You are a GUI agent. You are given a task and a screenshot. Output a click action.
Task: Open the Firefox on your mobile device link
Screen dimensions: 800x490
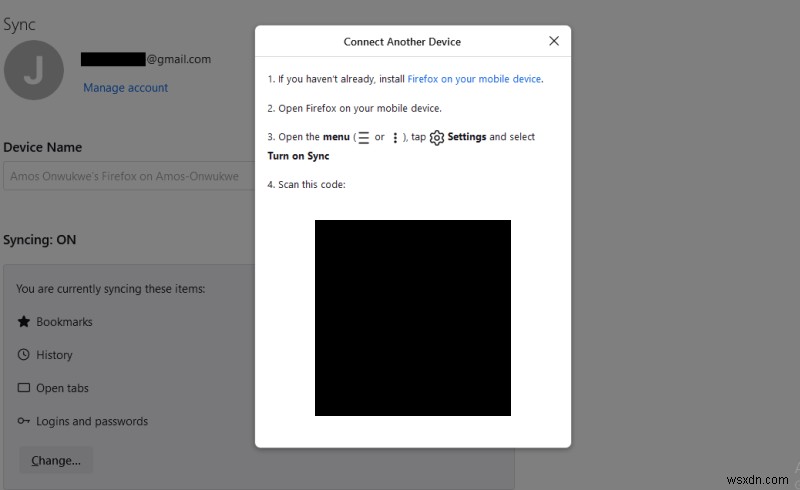[x=474, y=79]
